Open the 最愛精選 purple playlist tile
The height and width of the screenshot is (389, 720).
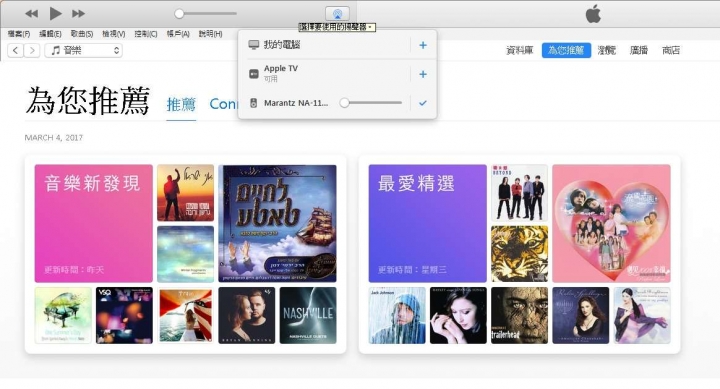(428, 223)
